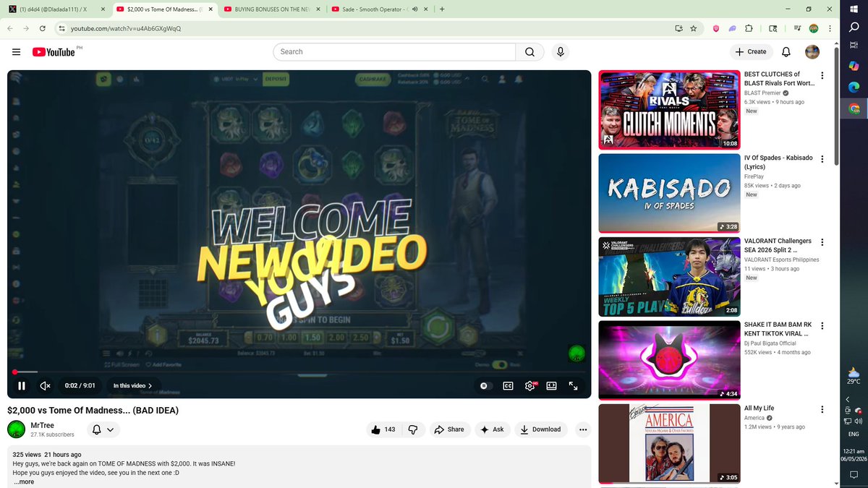The height and width of the screenshot is (488, 868).
Task: Switch to BUYING BONUSES browser tab
Action: click(271, 9)
